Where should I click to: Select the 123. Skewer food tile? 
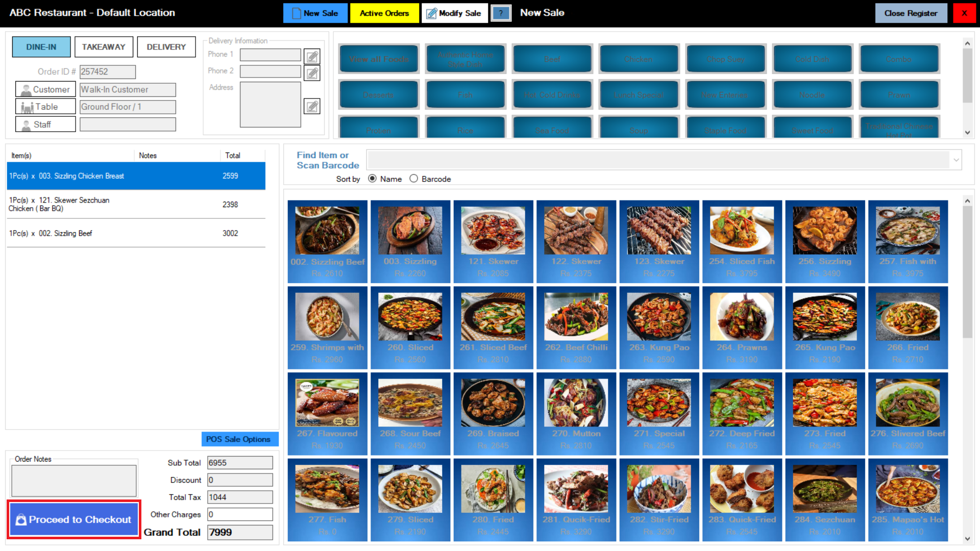pyautogui.click(x=659, y=241)
